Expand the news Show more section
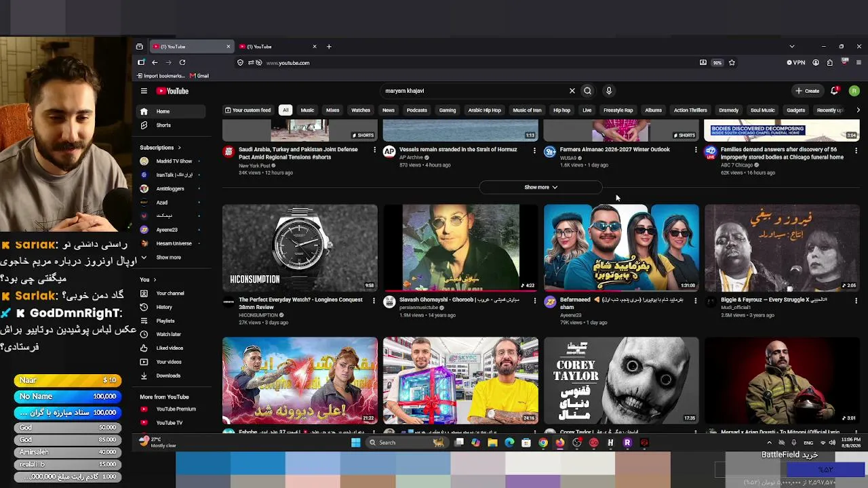 [x=540, y=187]
